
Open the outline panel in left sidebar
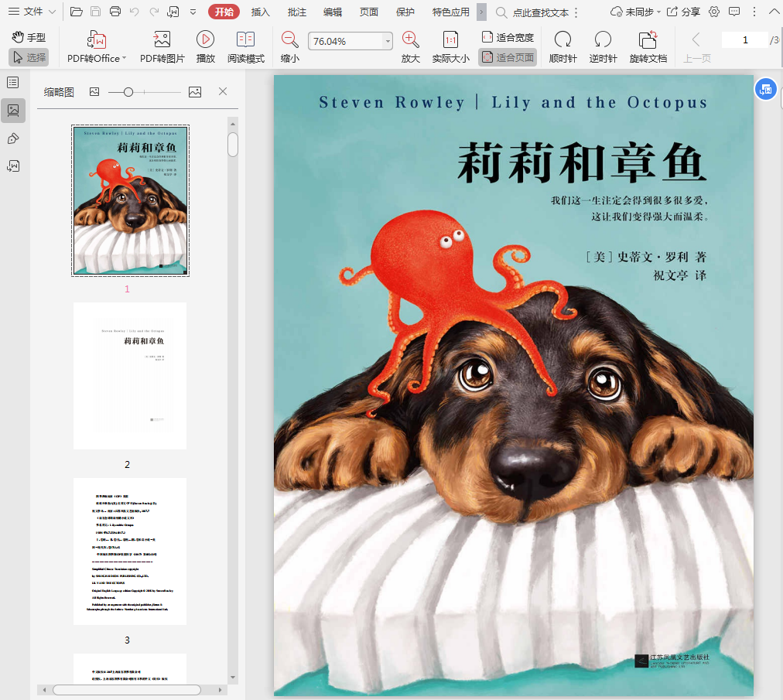click(13, 83)
